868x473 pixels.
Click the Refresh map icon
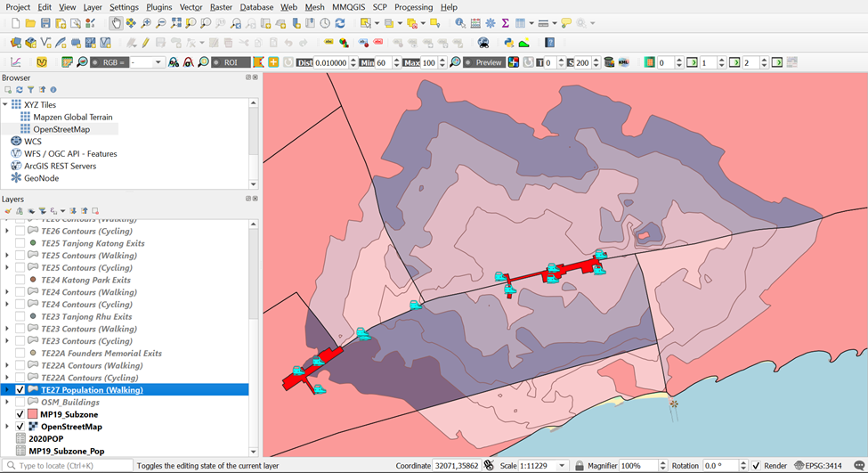[339, 23]
